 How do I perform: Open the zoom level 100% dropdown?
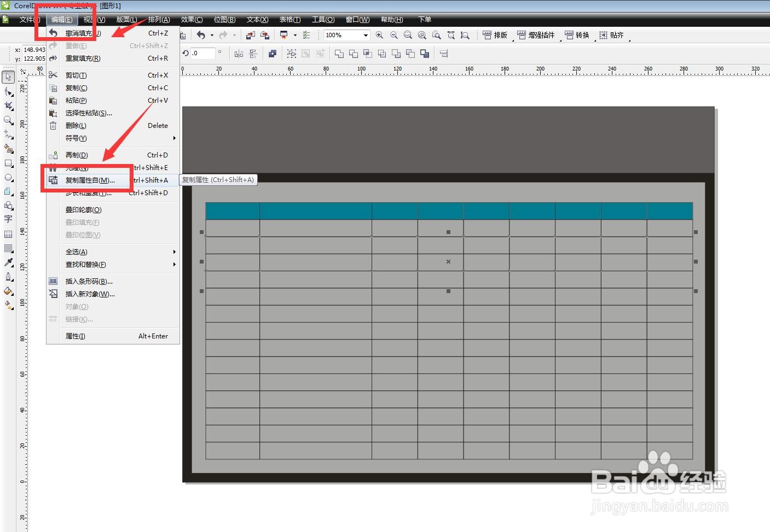coord(366,35)
